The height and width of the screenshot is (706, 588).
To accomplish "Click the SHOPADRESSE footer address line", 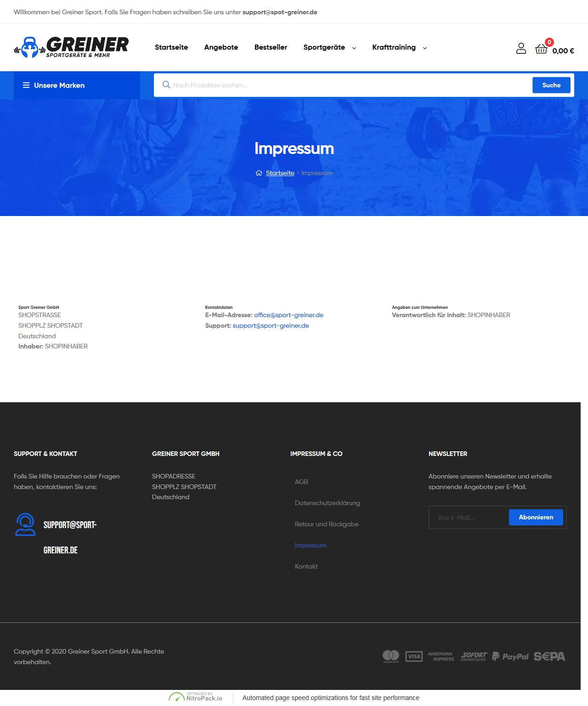I will click(174, 476).
